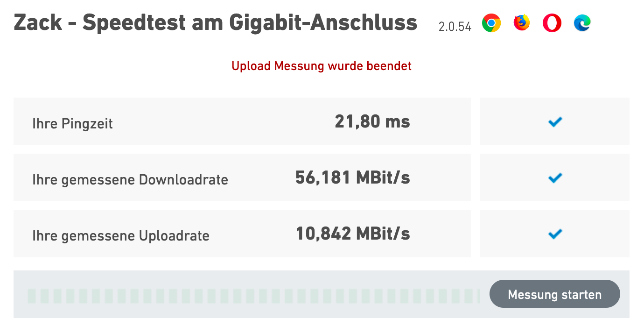Click the Ihre gemessene Downloadrate label
Screen dimensions: 644x326
click(x=130, y=180)
